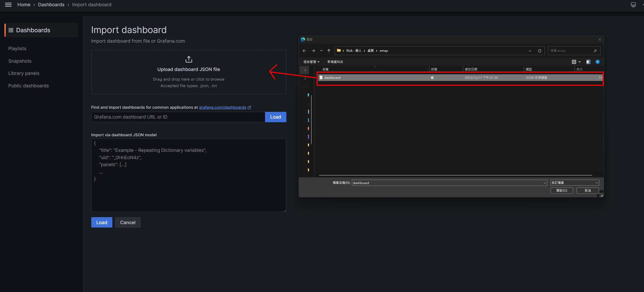Image resolution: width=644 pixels, height=292 pixels.
Task: Open the hamburger navigation menu
Action: [x=8, y=5]
